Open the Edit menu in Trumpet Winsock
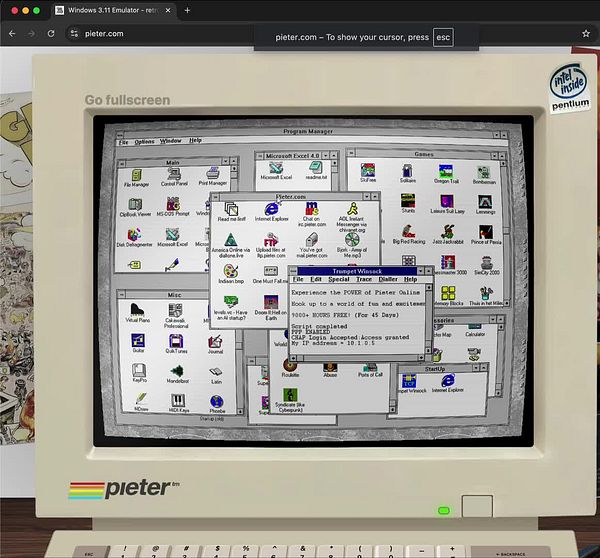The image size is (600, 558). [315, 279]
